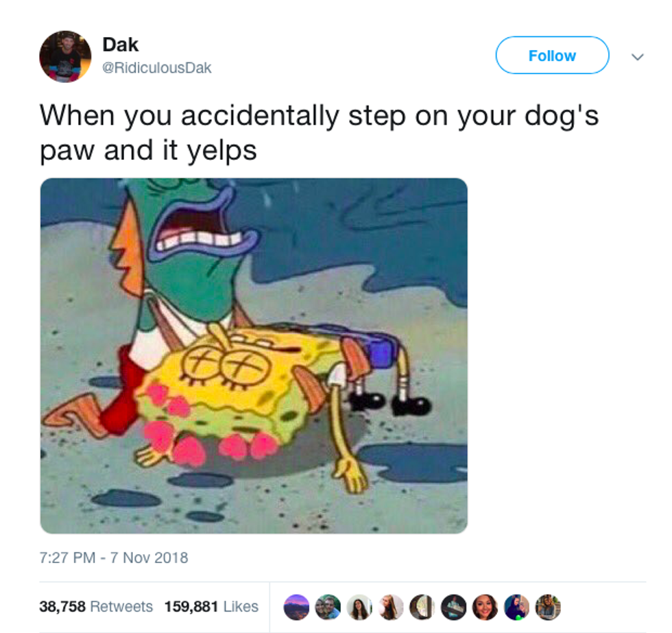Screen dimensions: 672x633
Task: Expand the tweet options chevron menu
Action: [638, 57]
